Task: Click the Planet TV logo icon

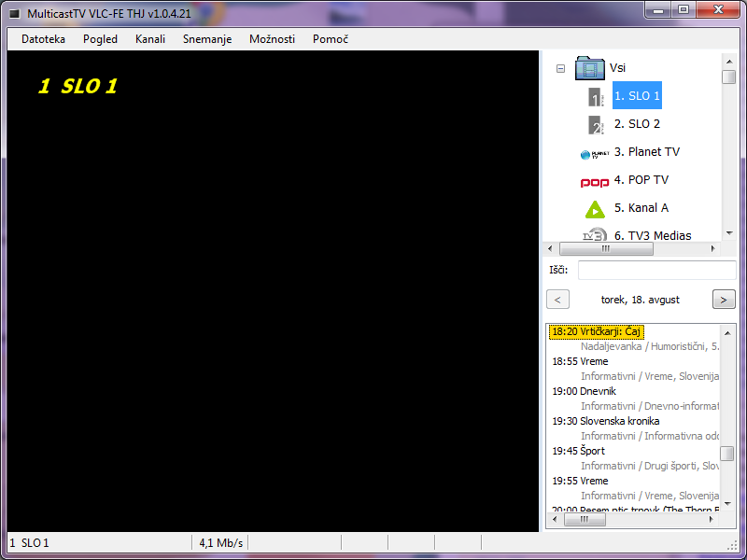Action: coord(595,153)
